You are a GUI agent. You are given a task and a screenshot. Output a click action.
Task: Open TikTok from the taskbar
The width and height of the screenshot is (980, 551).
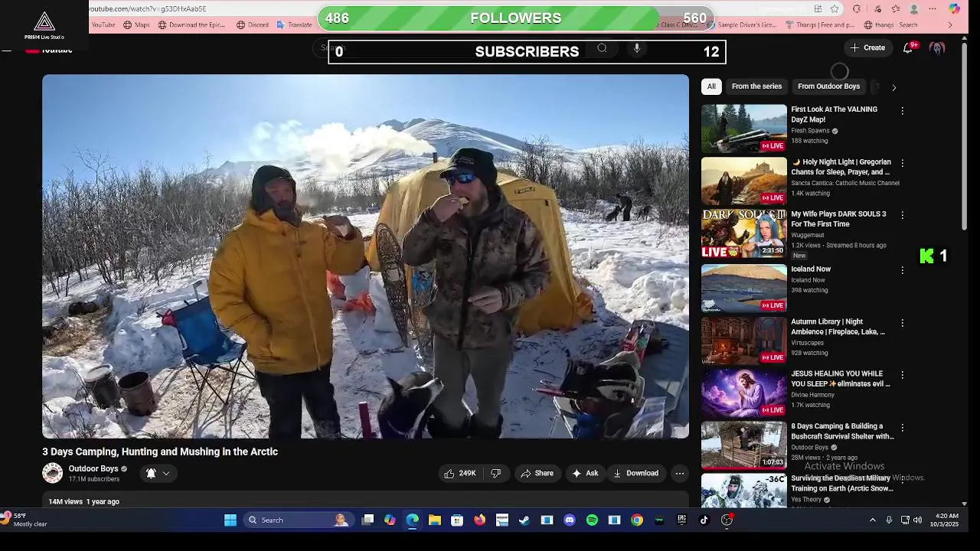tap(704, 520)
